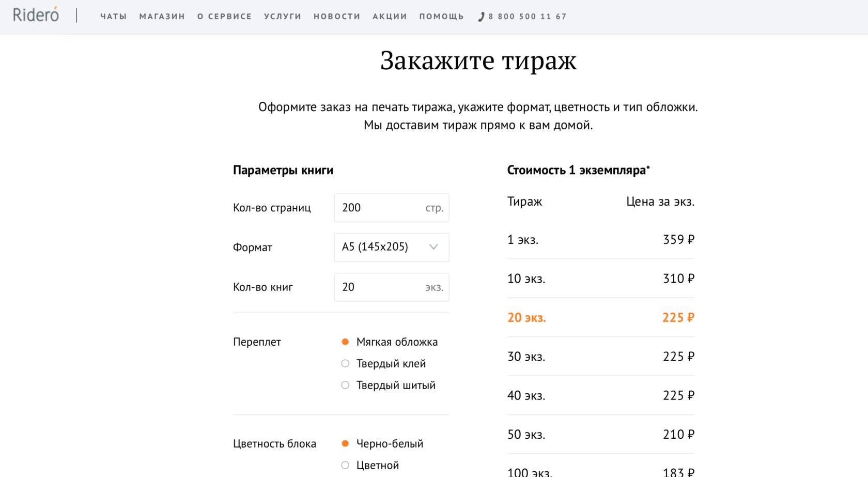Image resolution: width=868 pixels, height=477 pixels.
Task: Click the 359 ₽ price value
Action: [x=679, y=240]
